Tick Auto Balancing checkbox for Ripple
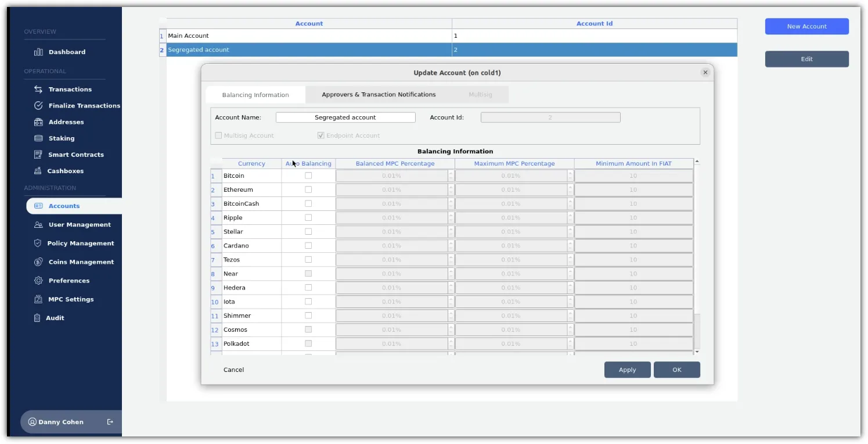Image resolution: width=868 pixels, height=444 pixels. 308,217
